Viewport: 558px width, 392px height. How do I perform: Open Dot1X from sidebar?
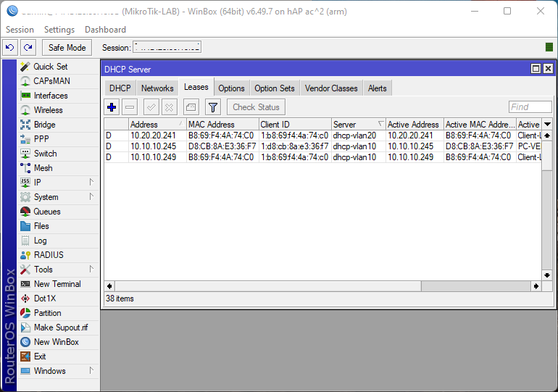click(x=59, y=299)
